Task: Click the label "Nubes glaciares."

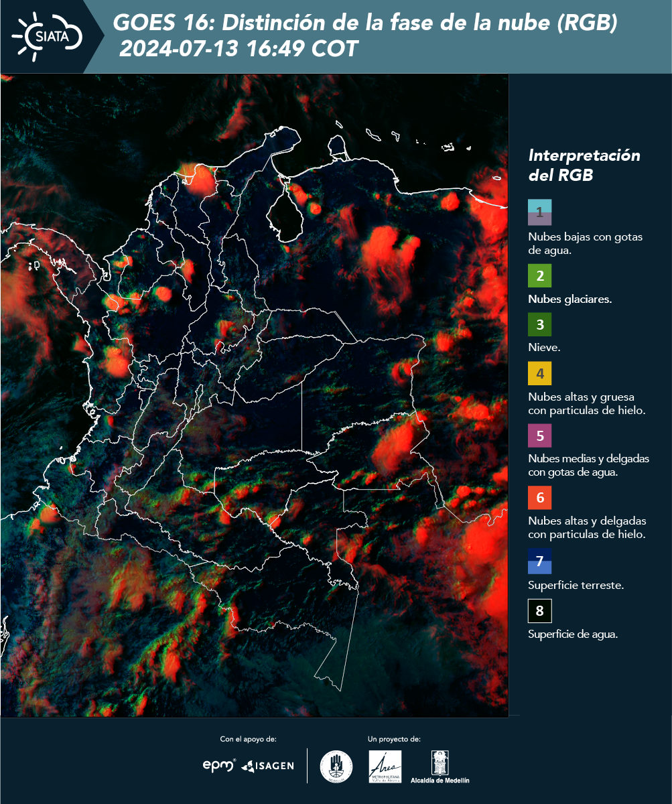Action: [569, 299]
